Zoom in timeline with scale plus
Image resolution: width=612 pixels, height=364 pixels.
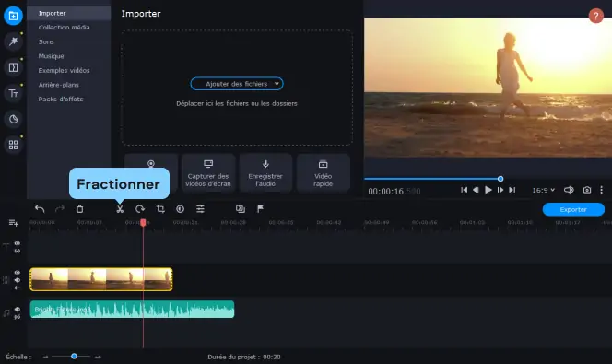(x=98, y=357)
